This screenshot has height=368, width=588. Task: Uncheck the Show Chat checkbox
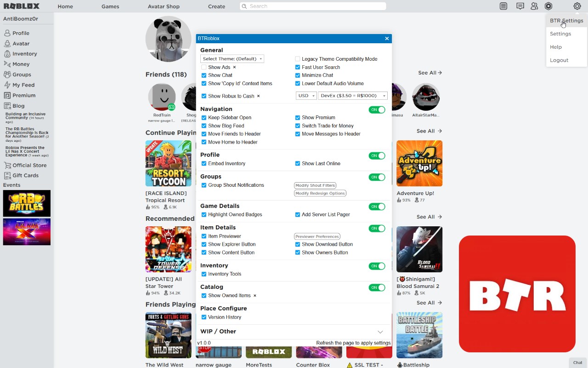coord(204,75)
